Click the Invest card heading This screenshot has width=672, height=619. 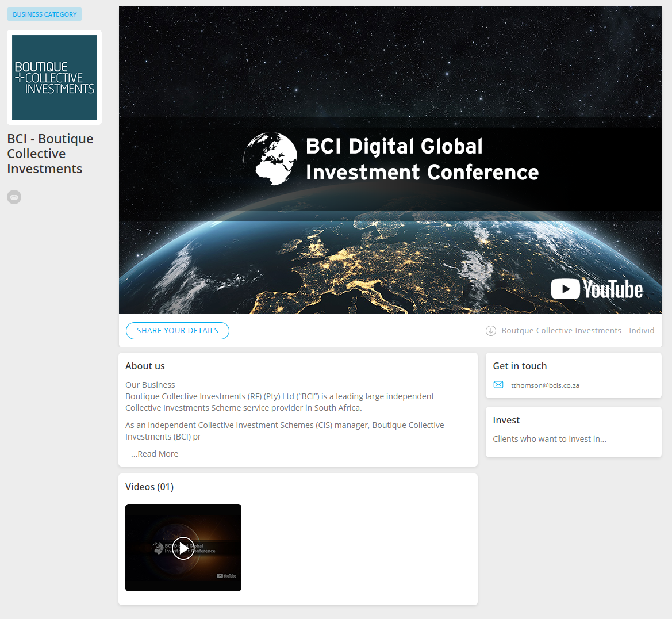[506, 420]
